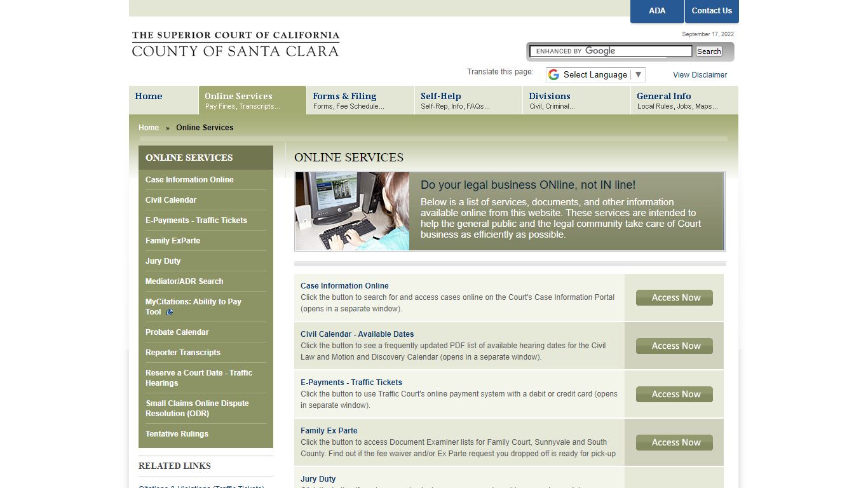This screenshot has height=488, width=868.
Task: Open the Divisions navigation tab
Action: click(576, 100)
